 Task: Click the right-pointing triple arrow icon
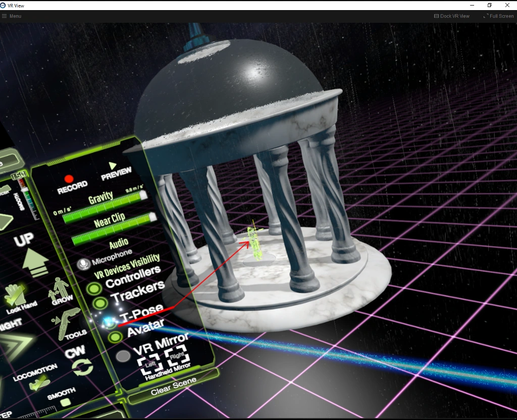coord(17,345)
